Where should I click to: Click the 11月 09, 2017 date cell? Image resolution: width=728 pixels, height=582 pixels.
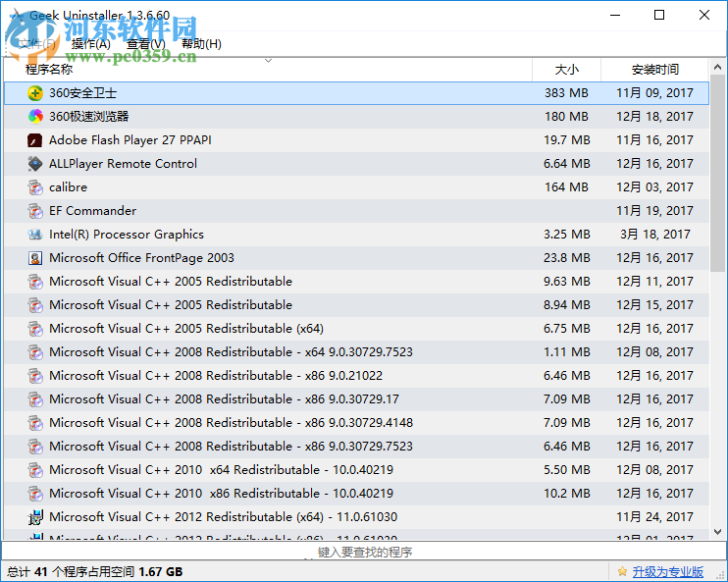tap(654, 93)
